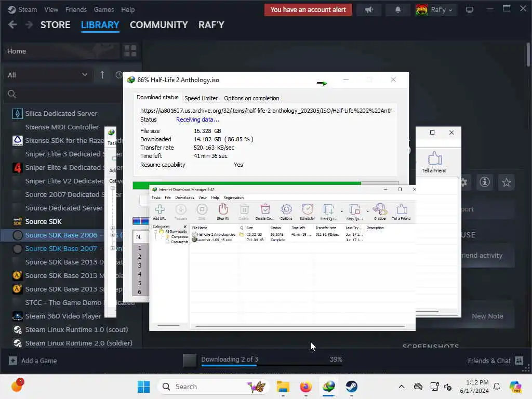Switch to Options on completion tab
The image size is (532, 399).
pos(251,98)
